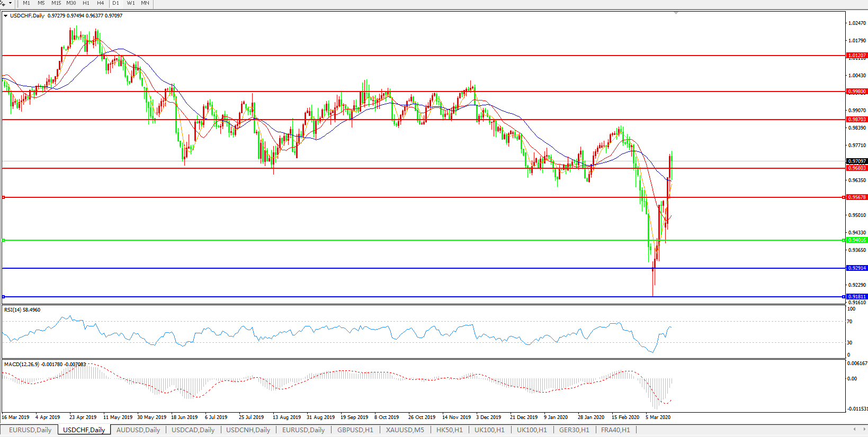The image size is (868, 437).
Task: Select the blue 0.91811 line left handle
Action: pos(4,297)
